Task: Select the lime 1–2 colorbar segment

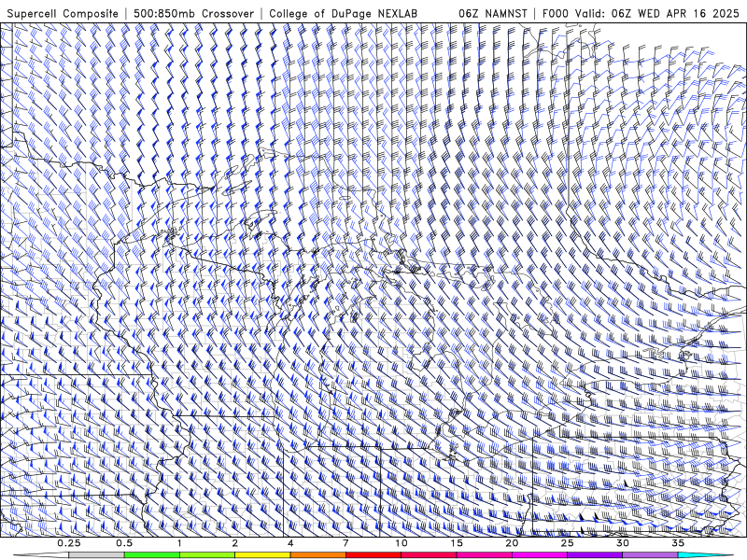Action: click(x=207, y=555)
